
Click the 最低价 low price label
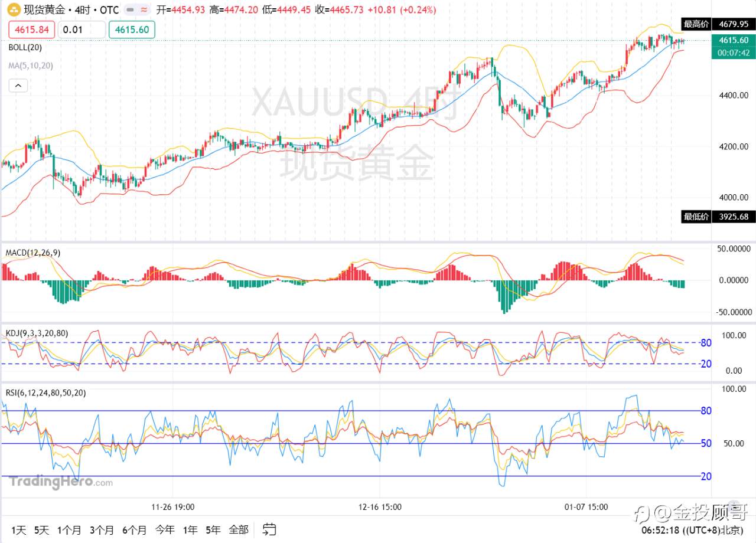coord(696,217)
